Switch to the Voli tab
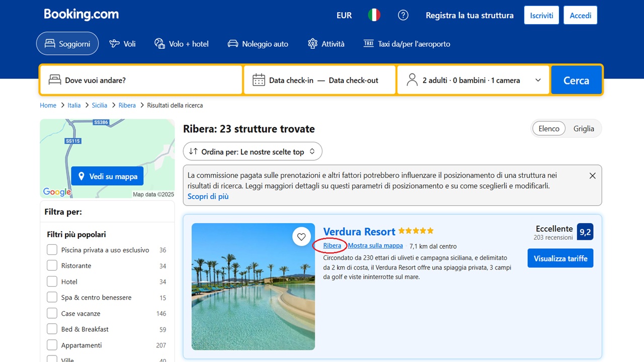The width and height of the screenshot is (644, 362). [x=123, y=44]
